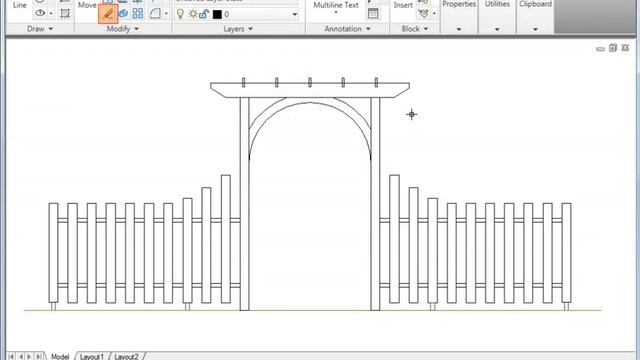The height and width of the screenshot is (360, 640).
Task: Click the Array grid icon
Action: (138, 13)
